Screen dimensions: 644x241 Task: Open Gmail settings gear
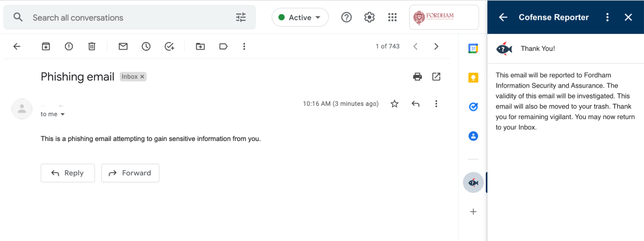(369, 17)
